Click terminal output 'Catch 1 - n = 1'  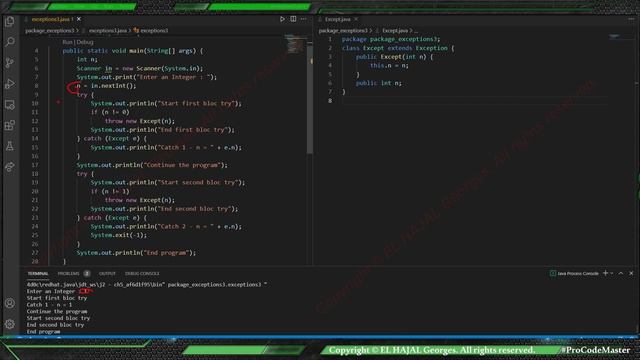click(x=49, y=304)
